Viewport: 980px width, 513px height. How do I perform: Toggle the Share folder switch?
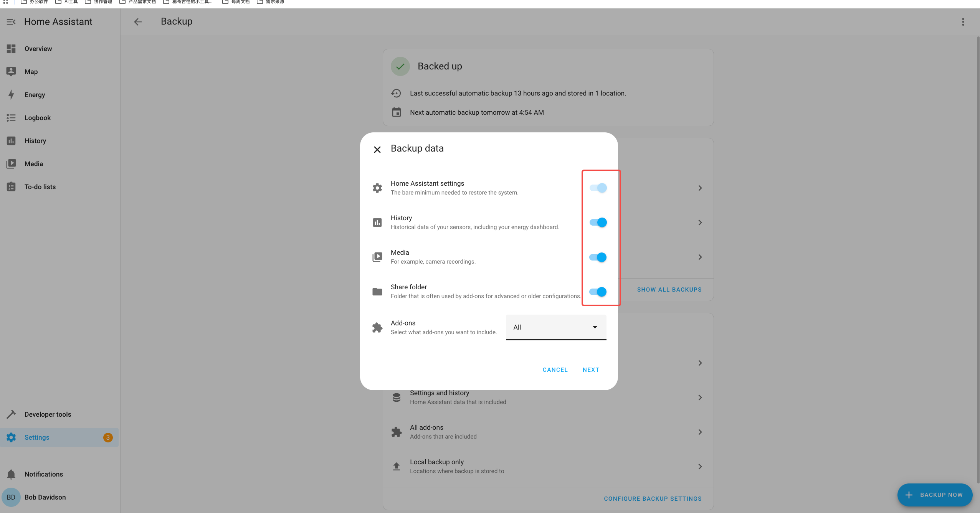598,292
